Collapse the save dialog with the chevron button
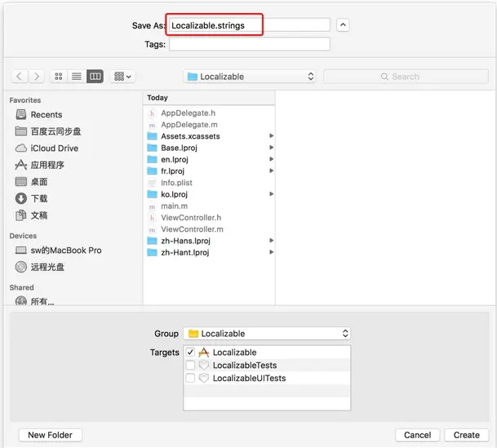Image resolution: width=497 pixels, height=448 pixels. coord(343,24)
